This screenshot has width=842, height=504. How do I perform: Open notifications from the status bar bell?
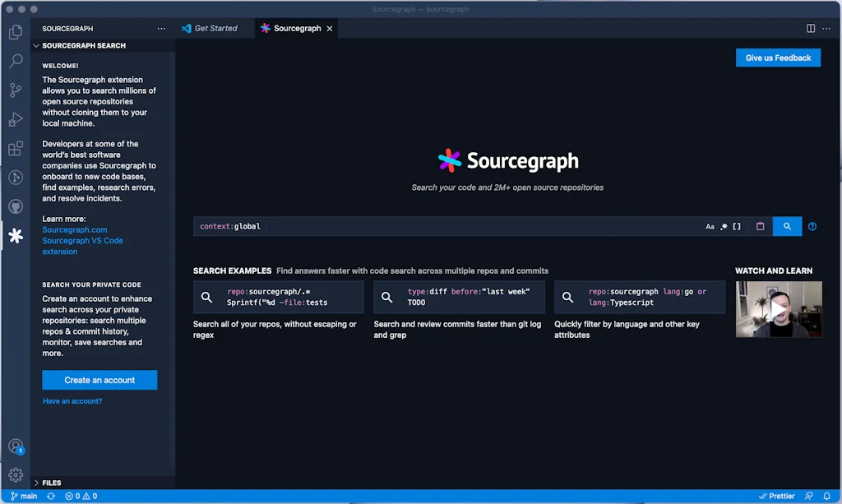tap(828, 496)
